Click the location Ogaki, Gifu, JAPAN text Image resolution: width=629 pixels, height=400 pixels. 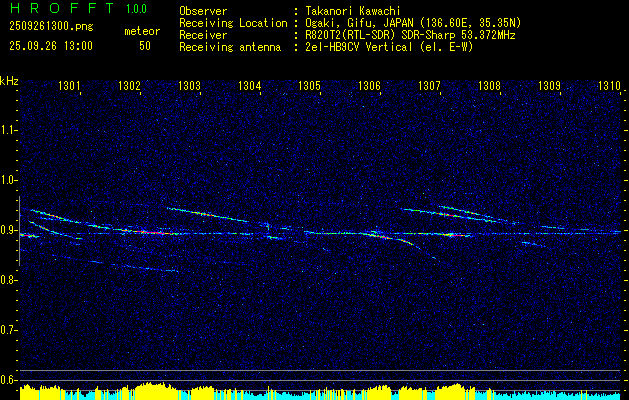[x=413, y=23]
